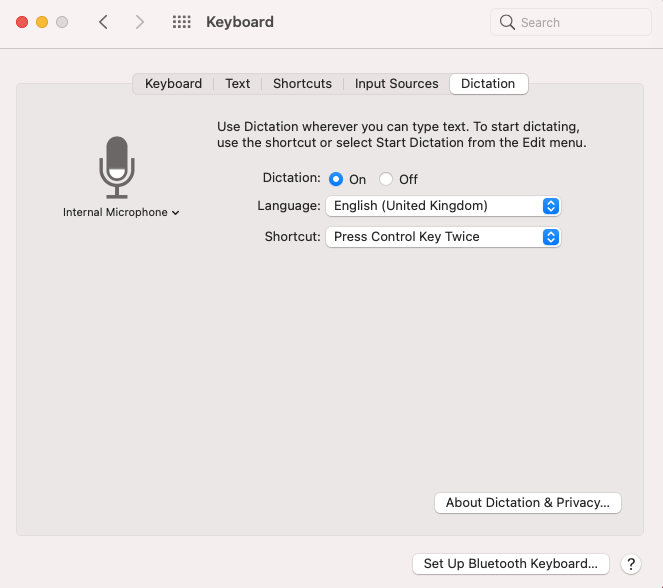Switch to the Keyboard tab
Screen dimensions: 663x588
173,84
